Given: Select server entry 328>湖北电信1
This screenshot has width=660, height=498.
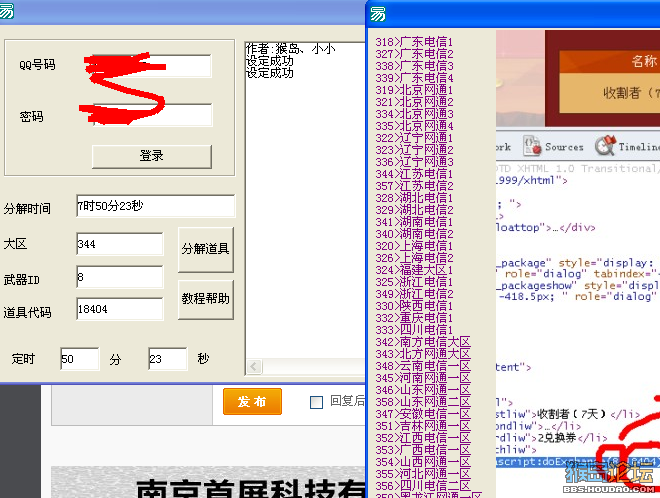Looking at the screenshot, I should [414, 198].
